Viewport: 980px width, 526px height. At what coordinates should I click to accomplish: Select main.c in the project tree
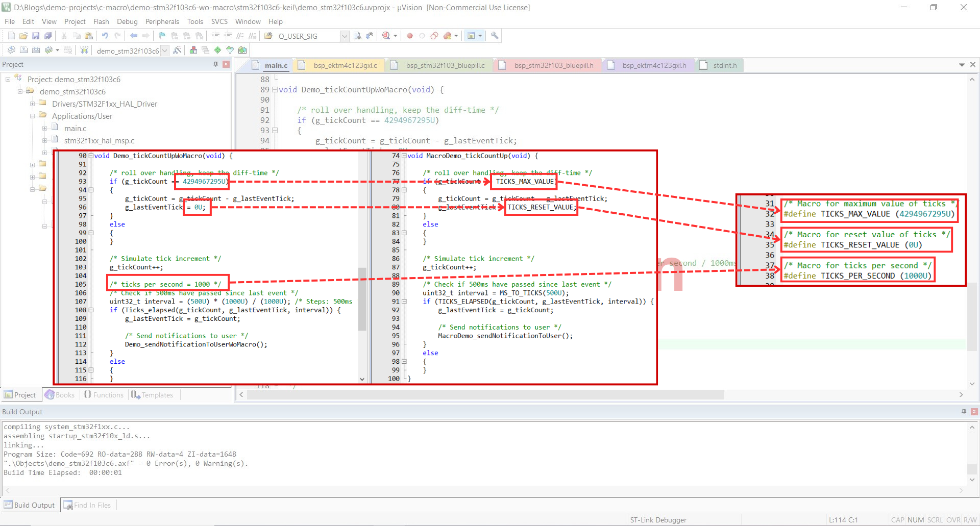(75, 129)
